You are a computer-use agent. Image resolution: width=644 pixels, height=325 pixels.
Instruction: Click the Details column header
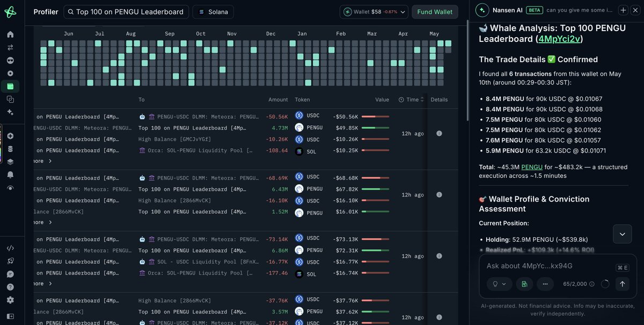pos(439,99)
